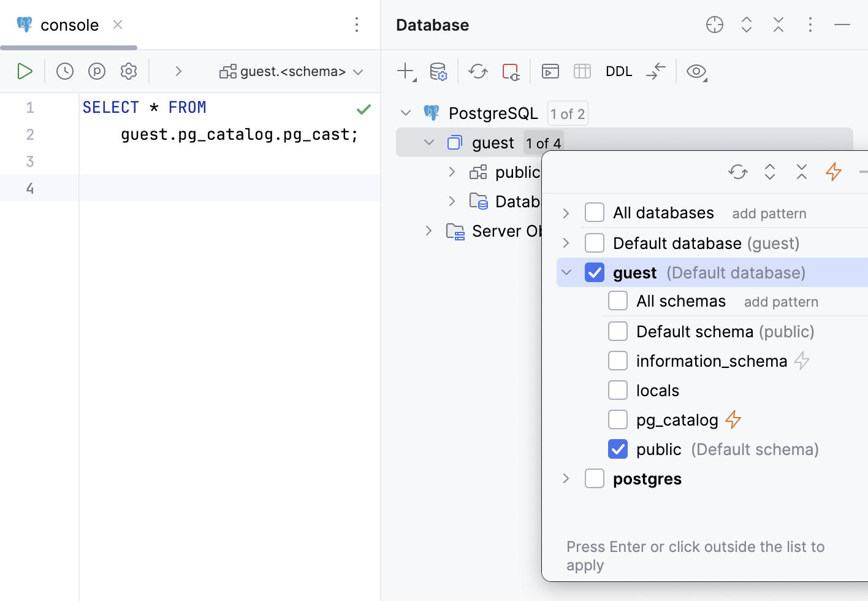Check the information_schema checkbox
This screenshot has width=868, height=601.
pyautogui.click(x=618, y=361)
